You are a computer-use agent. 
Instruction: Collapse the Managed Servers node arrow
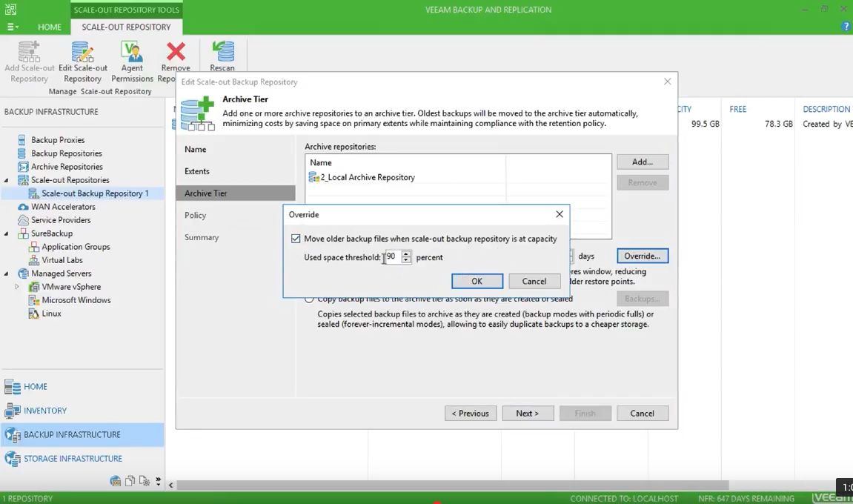tap(7, 273)
